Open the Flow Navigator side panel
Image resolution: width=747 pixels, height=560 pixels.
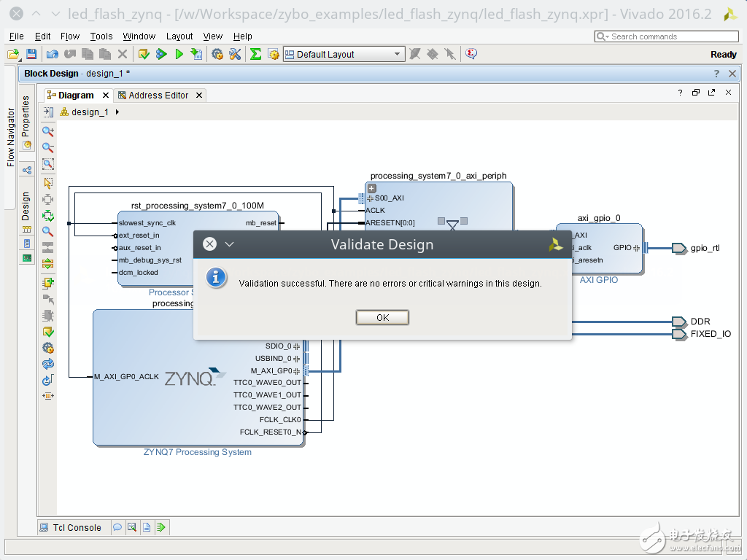[x=11, y=137]
